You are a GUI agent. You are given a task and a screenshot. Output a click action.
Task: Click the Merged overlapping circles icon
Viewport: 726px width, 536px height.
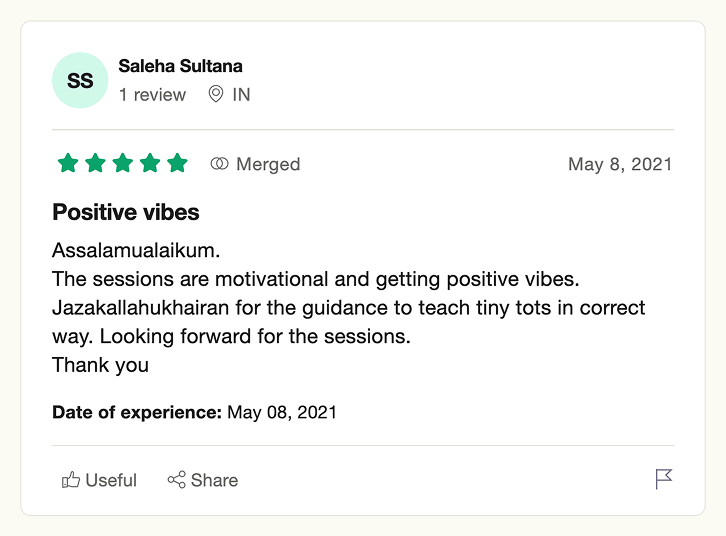click(219, 163)
